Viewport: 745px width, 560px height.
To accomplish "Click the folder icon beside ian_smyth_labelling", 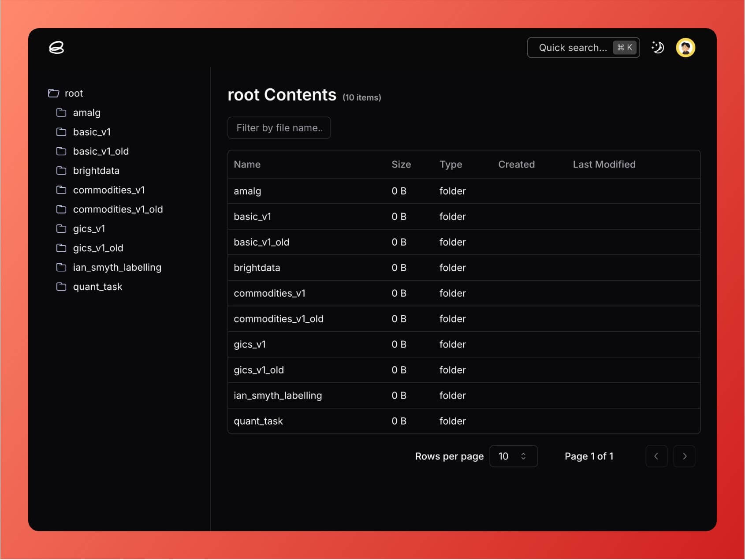I will 62,267.
